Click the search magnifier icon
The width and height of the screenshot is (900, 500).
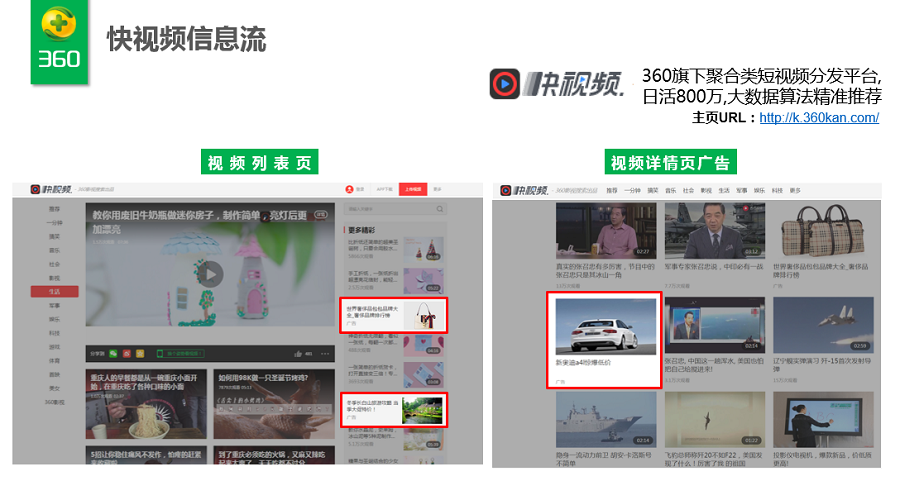(440, 209)
